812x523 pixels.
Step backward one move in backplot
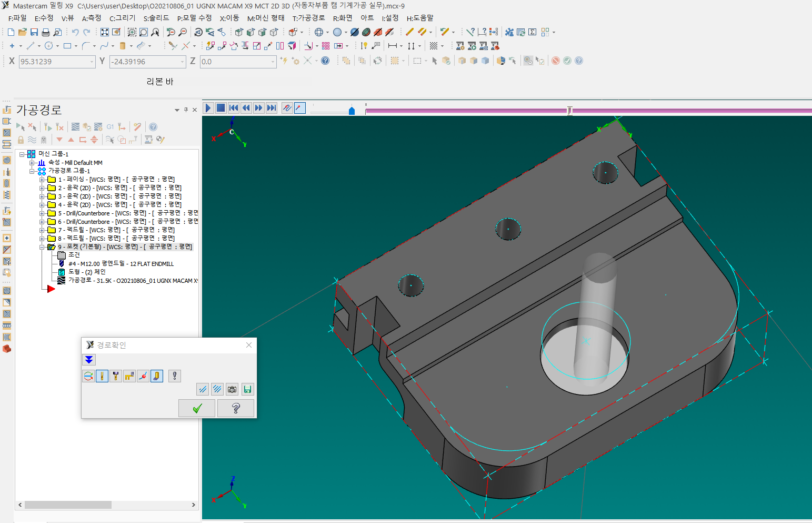pyautogui.click(x=246, y=108)
